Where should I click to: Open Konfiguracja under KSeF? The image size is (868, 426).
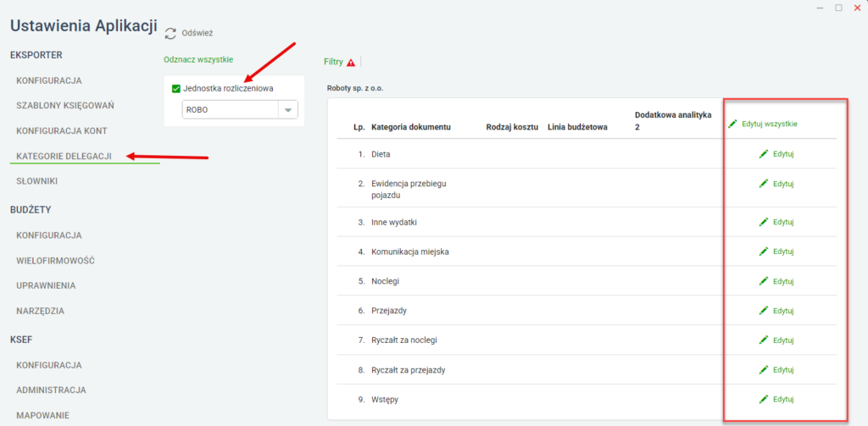tap(49, 365)
